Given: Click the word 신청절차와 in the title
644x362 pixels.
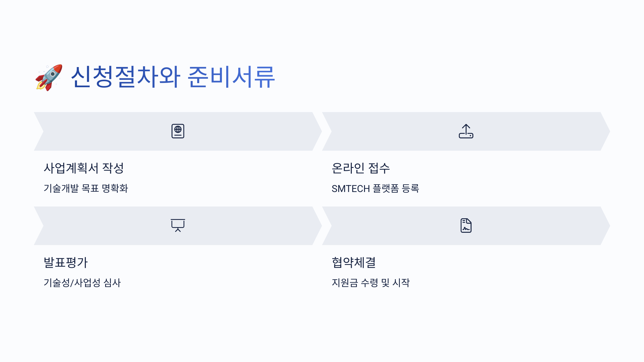Looking at the screenshot, I should (126, 77).
